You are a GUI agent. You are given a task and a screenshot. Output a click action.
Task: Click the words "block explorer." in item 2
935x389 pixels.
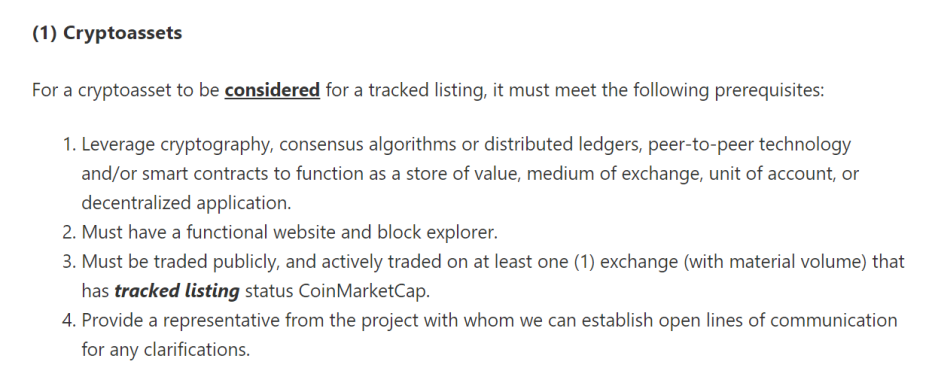click(437, 232)
